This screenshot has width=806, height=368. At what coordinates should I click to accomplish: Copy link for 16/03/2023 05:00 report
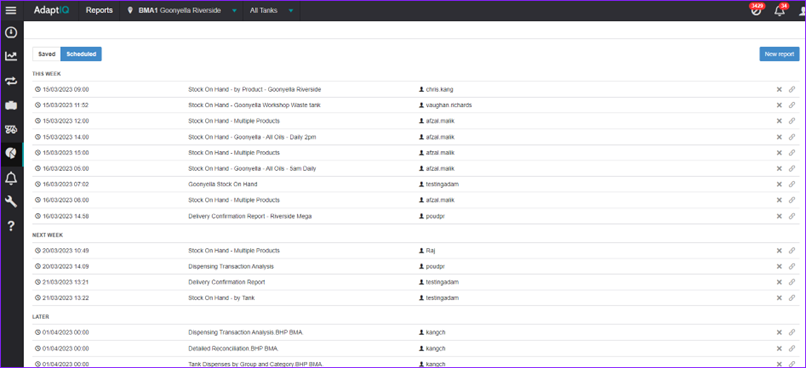coord(792,169)
